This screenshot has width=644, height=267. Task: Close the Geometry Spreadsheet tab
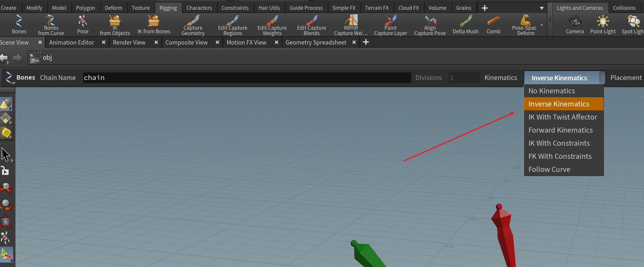354,43
